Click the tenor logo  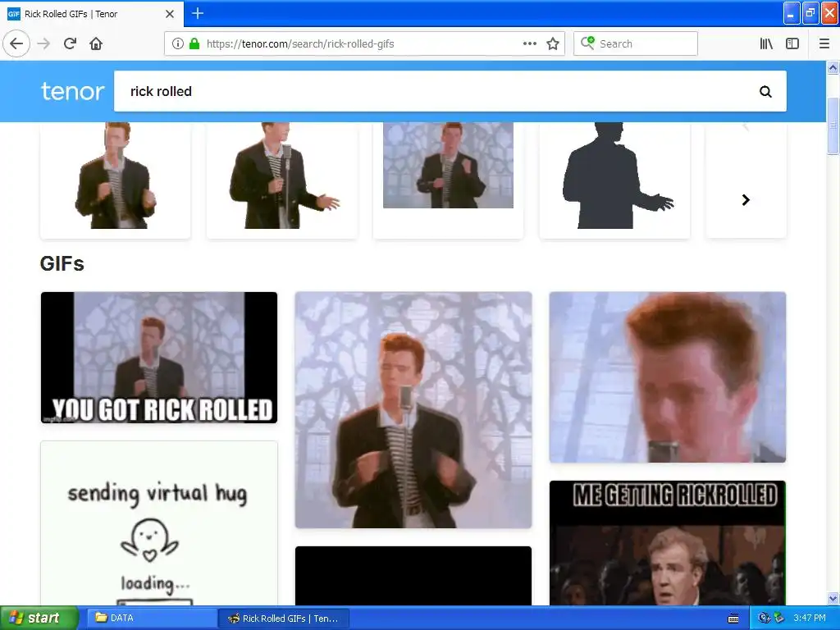pyautogui.click(x=72, y=92)
